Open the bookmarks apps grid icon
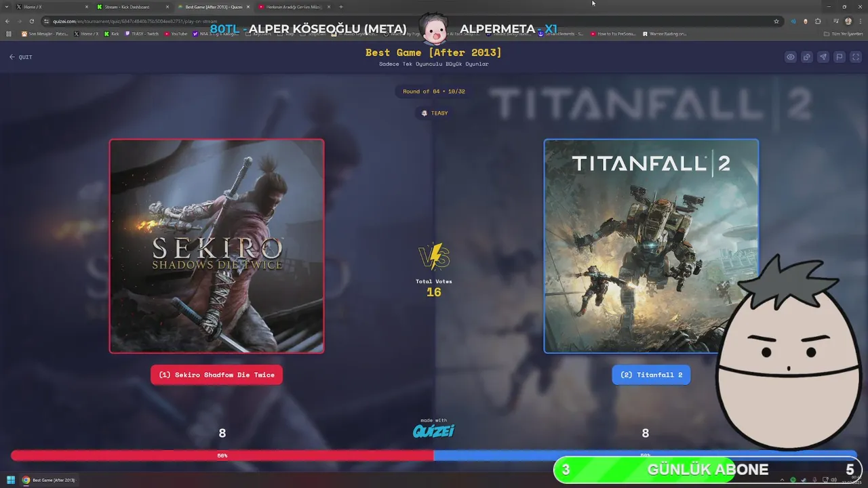 point(9,33)
